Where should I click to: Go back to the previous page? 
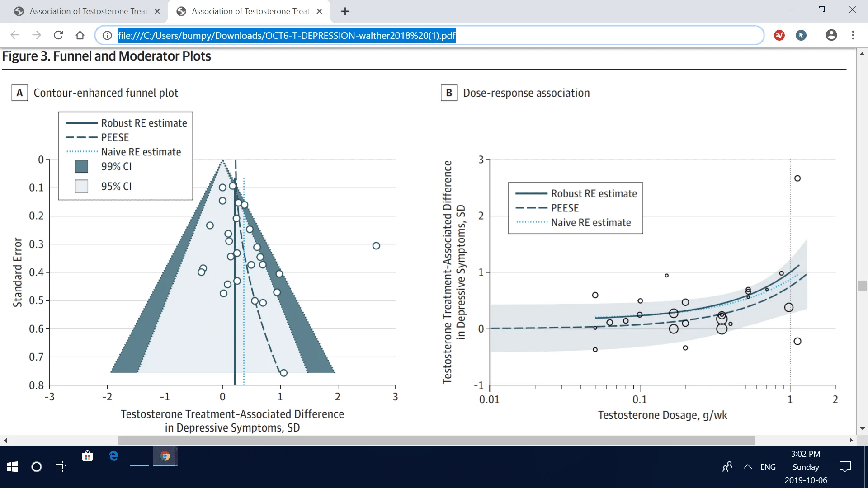[x=15, y=35]
